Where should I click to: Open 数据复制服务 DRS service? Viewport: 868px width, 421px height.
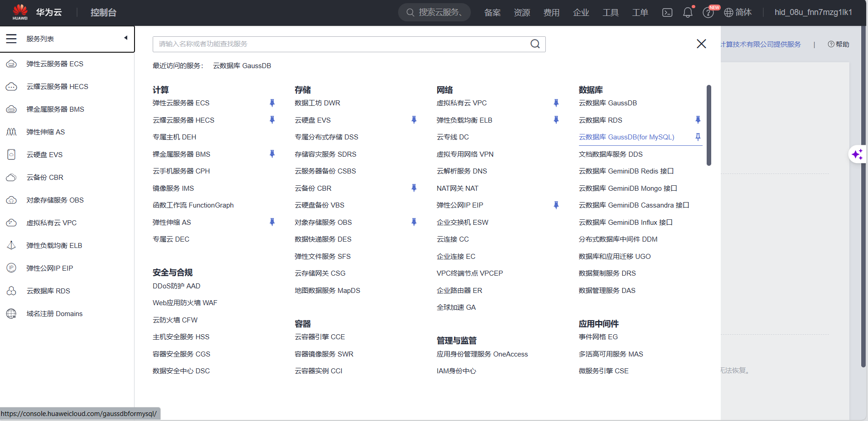607,273
